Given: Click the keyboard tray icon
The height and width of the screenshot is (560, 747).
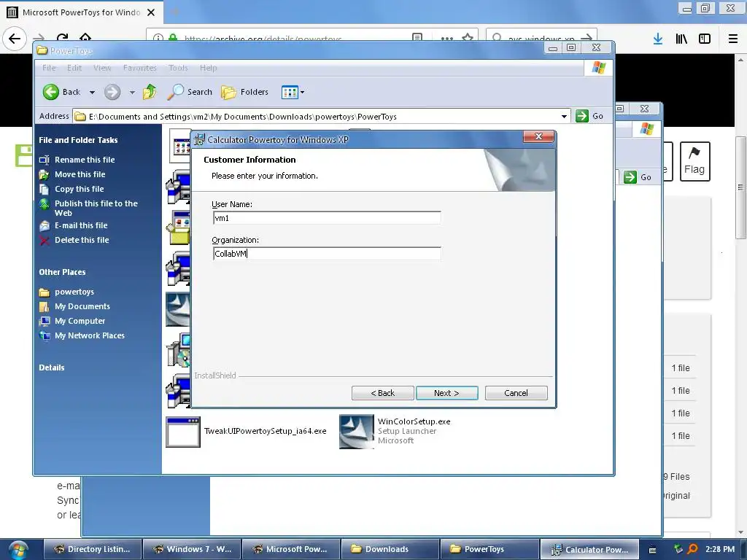Looking at the screenshot, I should coord(653,550).
